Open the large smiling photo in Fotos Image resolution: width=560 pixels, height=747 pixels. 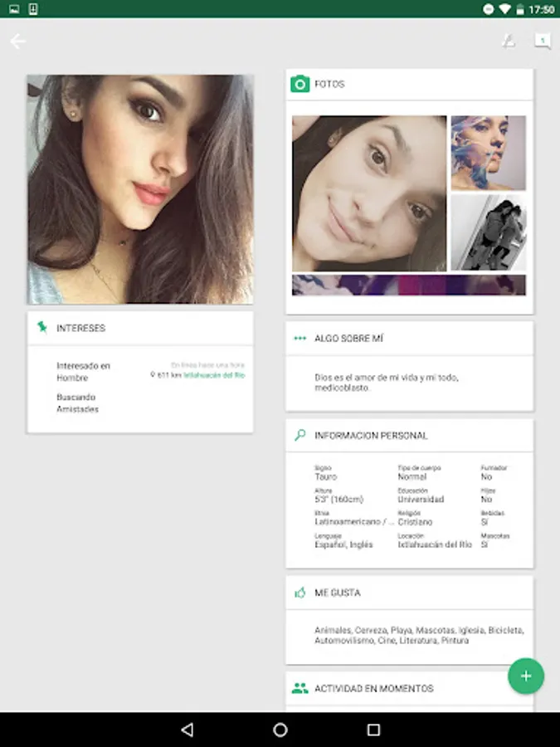point(369,193)
